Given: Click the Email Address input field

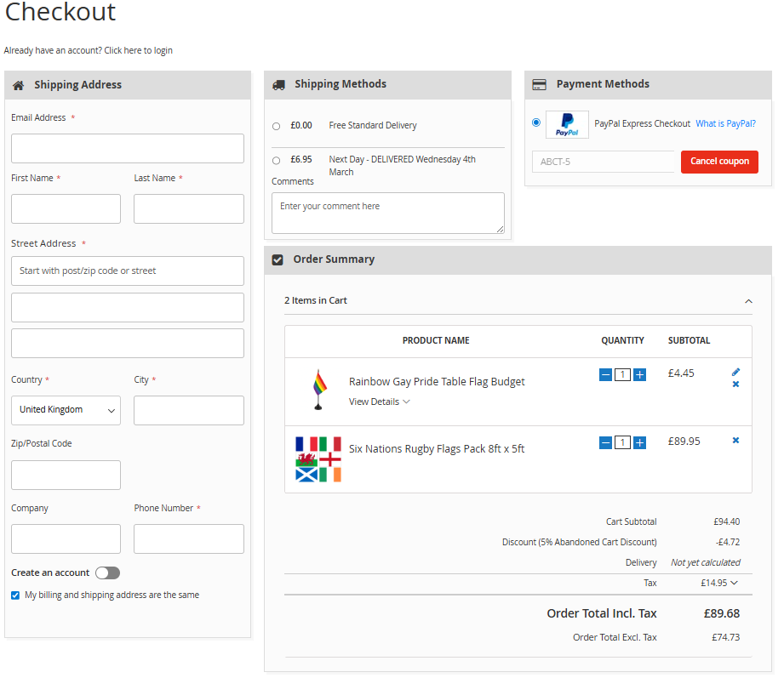Looking at the screenshot, I should [x=128, y=148].
